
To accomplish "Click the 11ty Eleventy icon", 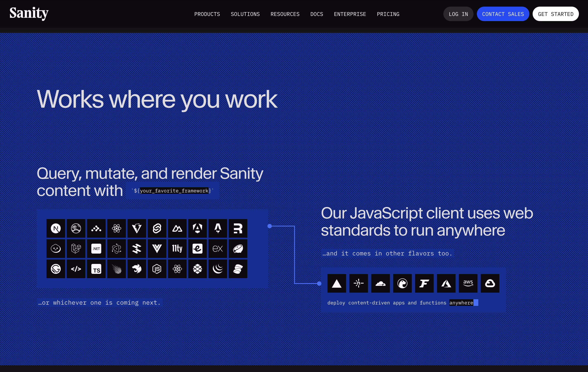I will [177, 249].
